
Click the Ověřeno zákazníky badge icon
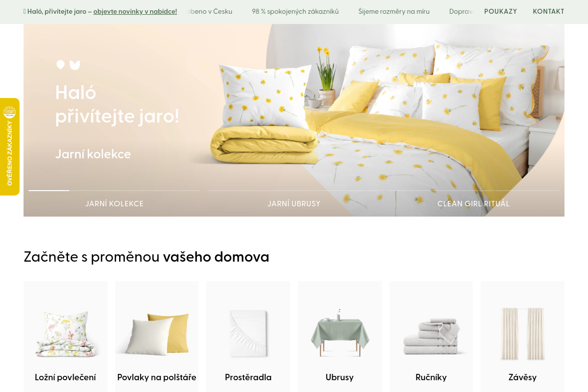pyautogui.click(x=9, y=112)
